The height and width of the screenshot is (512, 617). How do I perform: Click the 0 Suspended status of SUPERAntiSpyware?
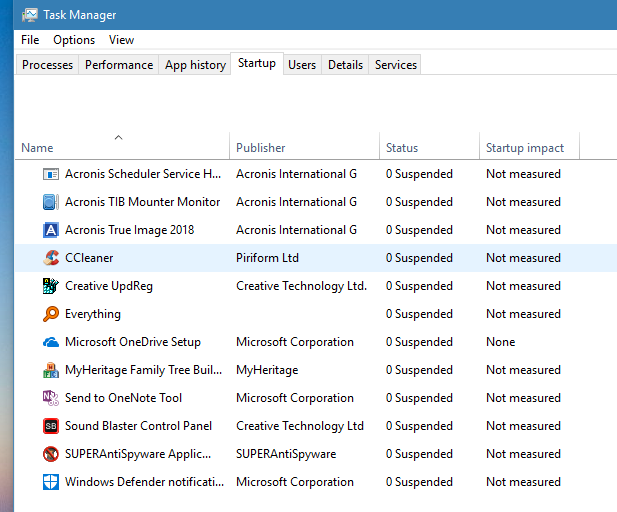pos(419,454)
